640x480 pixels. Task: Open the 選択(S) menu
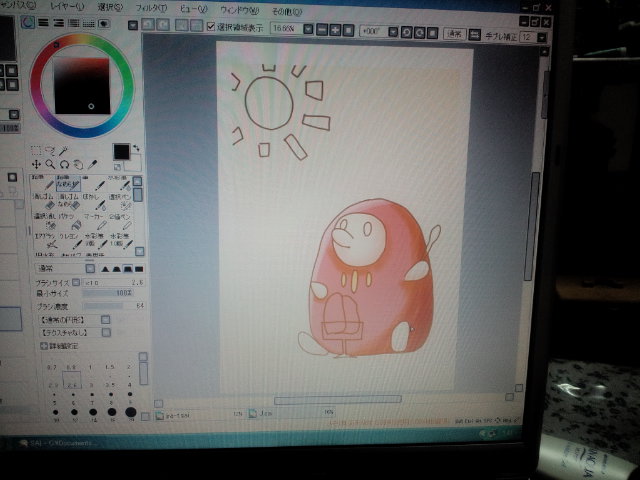tap(110, 7)
